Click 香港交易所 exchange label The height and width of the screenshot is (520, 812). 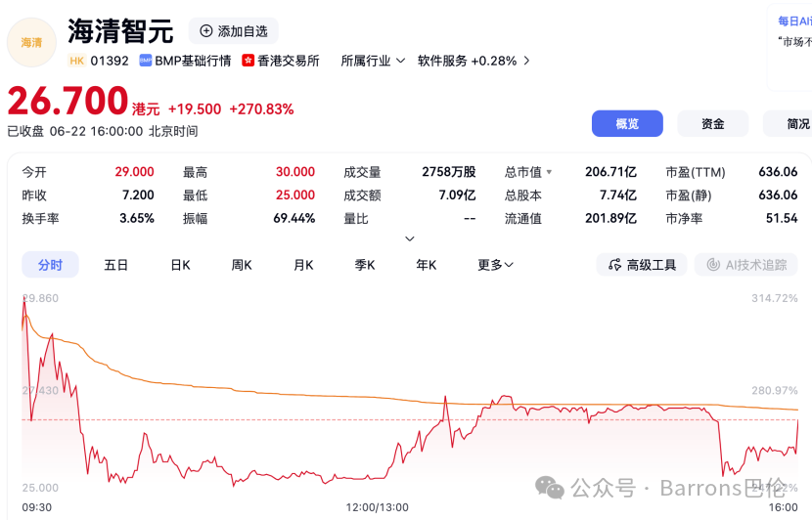click(289, 61)
